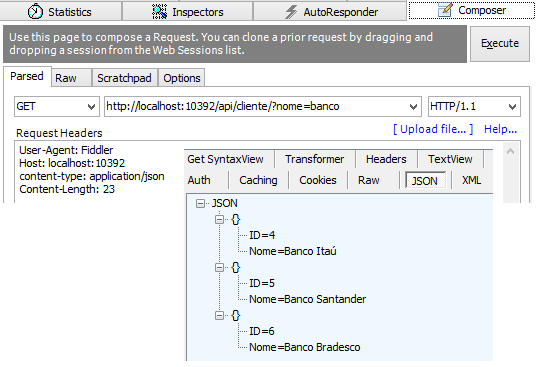Select the Nome=Banco Bradesco node
This screenshot has width=542, height=367.
coord(305,347)
